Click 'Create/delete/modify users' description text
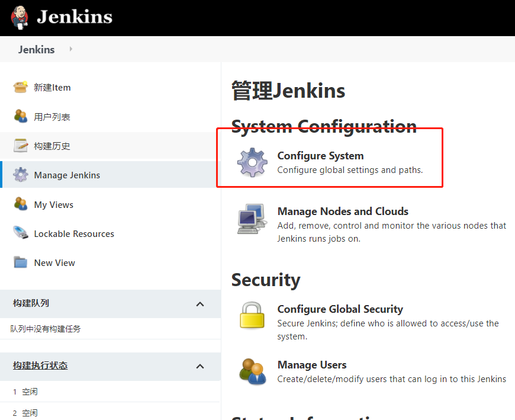Screen dimensions: 515x420 click(x=392, y=379)
